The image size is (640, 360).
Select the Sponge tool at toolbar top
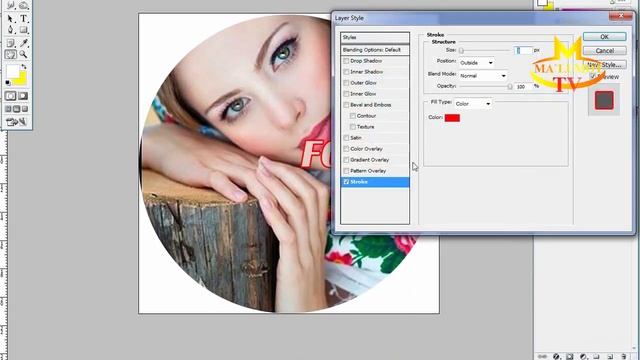click(x=23, y=6)
